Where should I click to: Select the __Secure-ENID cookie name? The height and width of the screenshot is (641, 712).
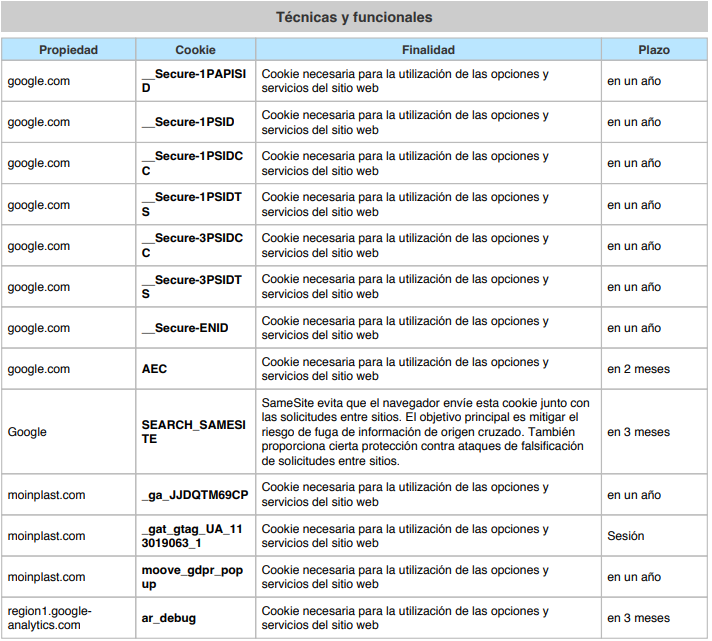[x=188, y=328]
